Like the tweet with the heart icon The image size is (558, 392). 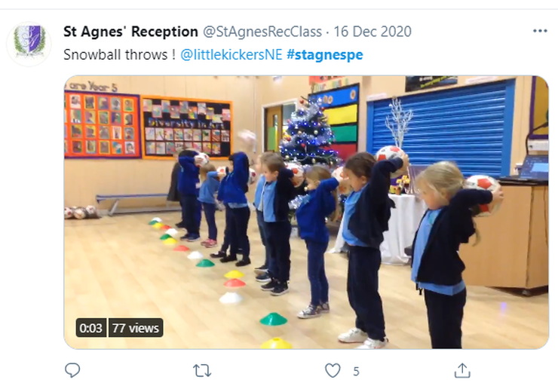(333, 371)
